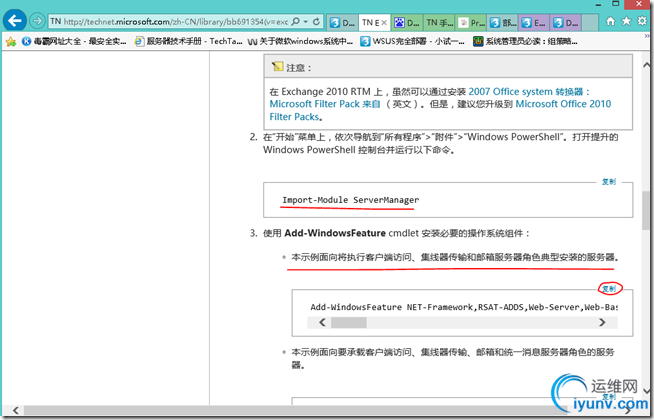
Task: Click the left arrow of the code box scrollbar
Action: (x=322, y=322)
